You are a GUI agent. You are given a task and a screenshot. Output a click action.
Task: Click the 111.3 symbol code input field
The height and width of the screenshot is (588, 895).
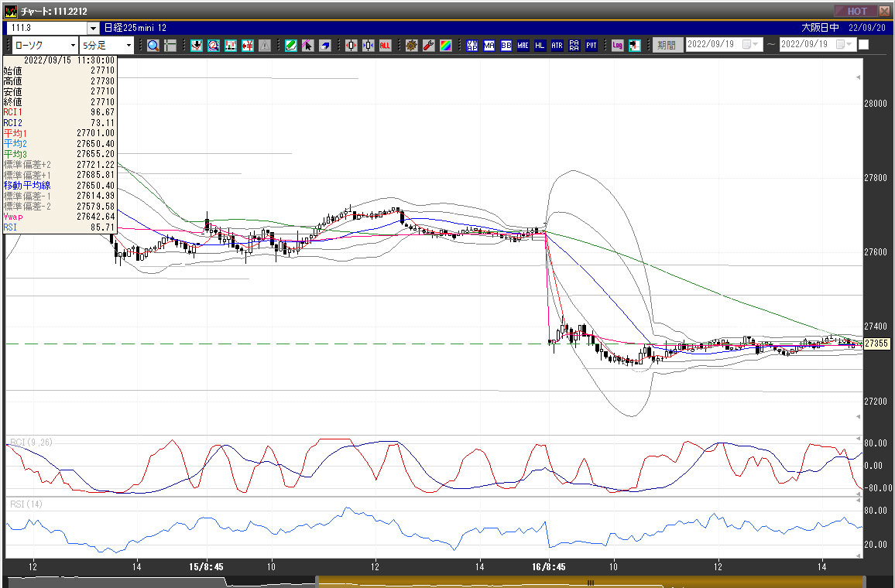(46, 28)
